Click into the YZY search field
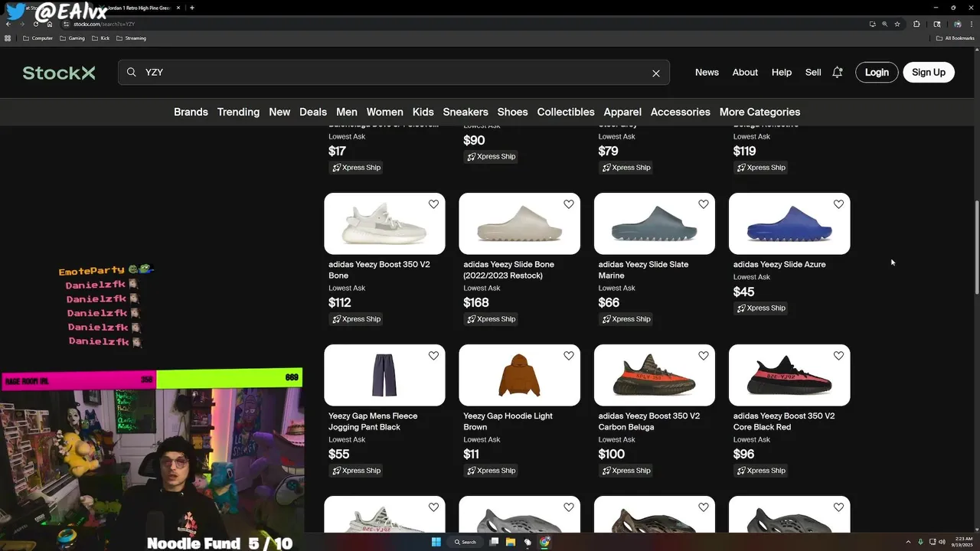This screenshot has width=980, height=551. point(394,72)
